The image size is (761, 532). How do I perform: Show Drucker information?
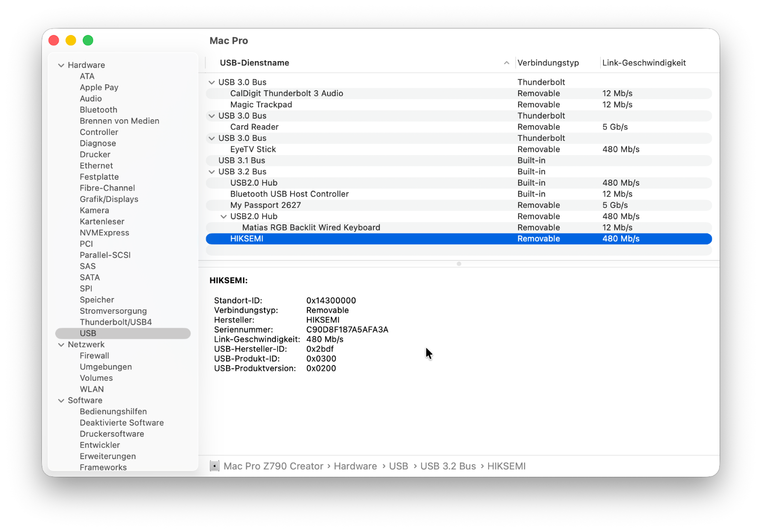point(95,155)
